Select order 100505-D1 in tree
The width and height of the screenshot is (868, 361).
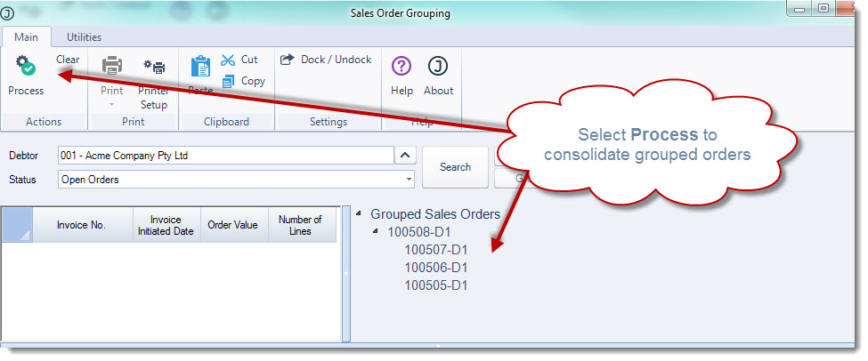tap(436, 285)
